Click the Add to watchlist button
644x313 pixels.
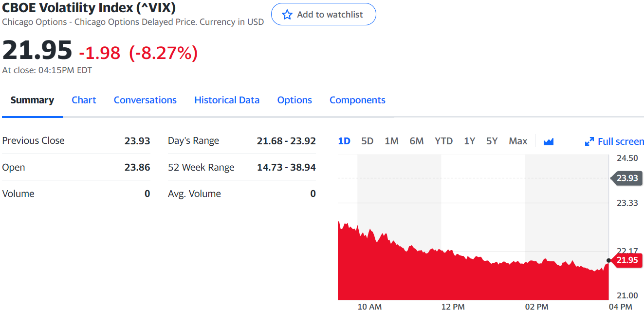(324, 14)
